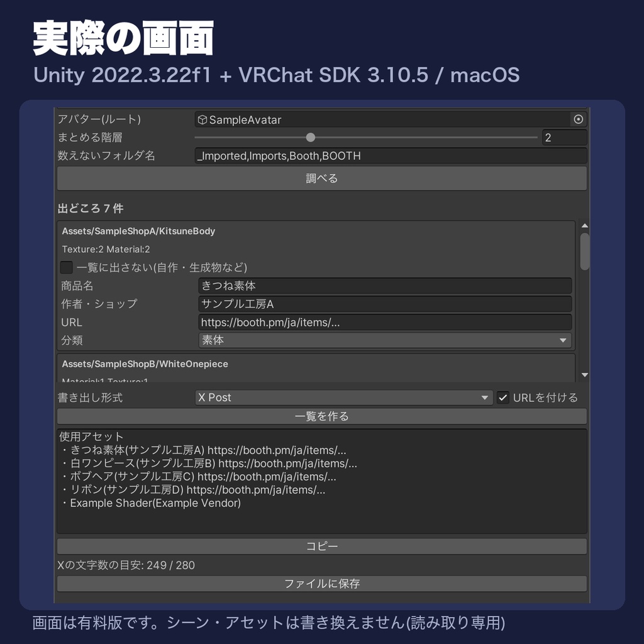Edit the 数えないフォルダ名 text field
Image resolution: width=644 pixels, height=644 pixels.
coord(391,156)
